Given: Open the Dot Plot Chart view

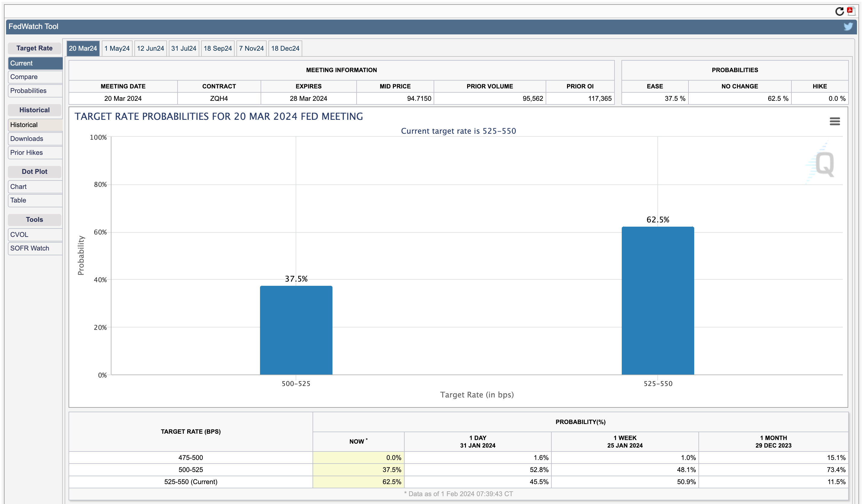Looking at the screenshot, I should point(35,187).
